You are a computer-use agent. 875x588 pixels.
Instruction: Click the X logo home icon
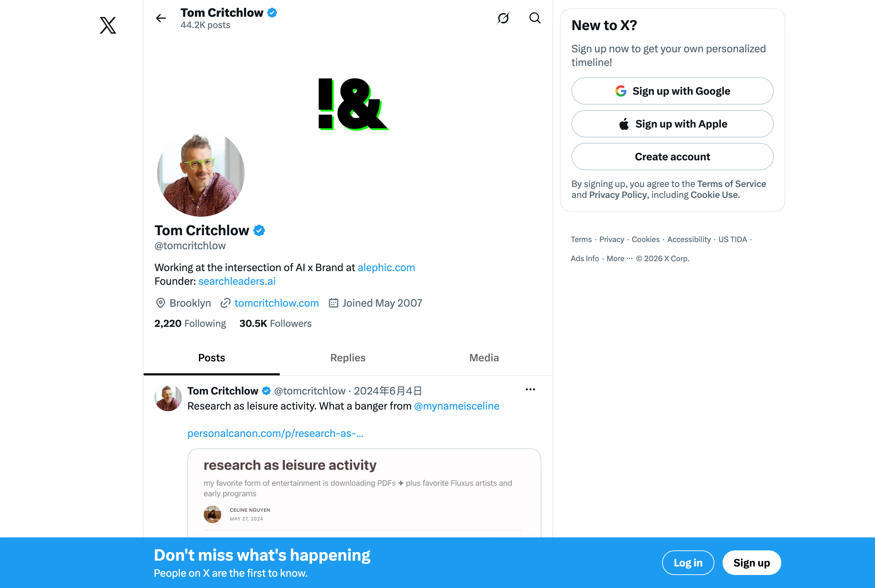click(x=108, y=25)
